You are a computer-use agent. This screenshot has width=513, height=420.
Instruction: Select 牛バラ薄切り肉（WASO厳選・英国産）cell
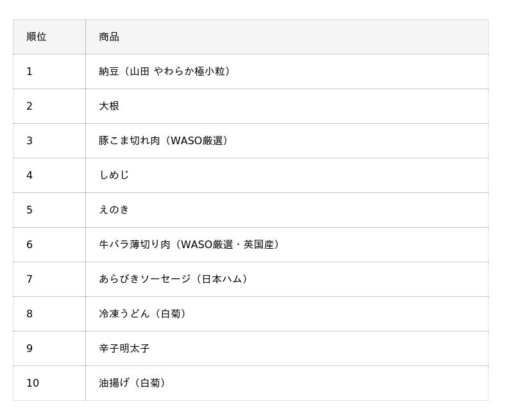[287, 245]
